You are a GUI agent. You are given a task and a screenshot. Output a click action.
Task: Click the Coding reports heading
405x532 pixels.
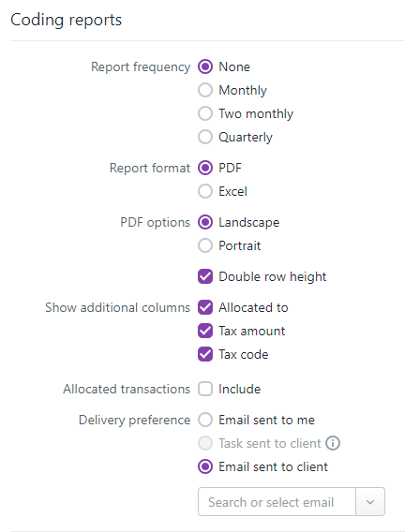[66, 20]
